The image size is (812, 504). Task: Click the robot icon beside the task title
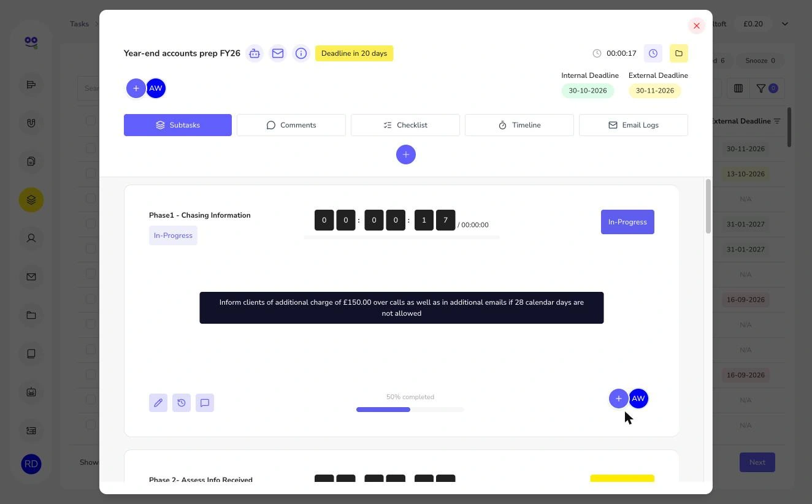[255, 53]
